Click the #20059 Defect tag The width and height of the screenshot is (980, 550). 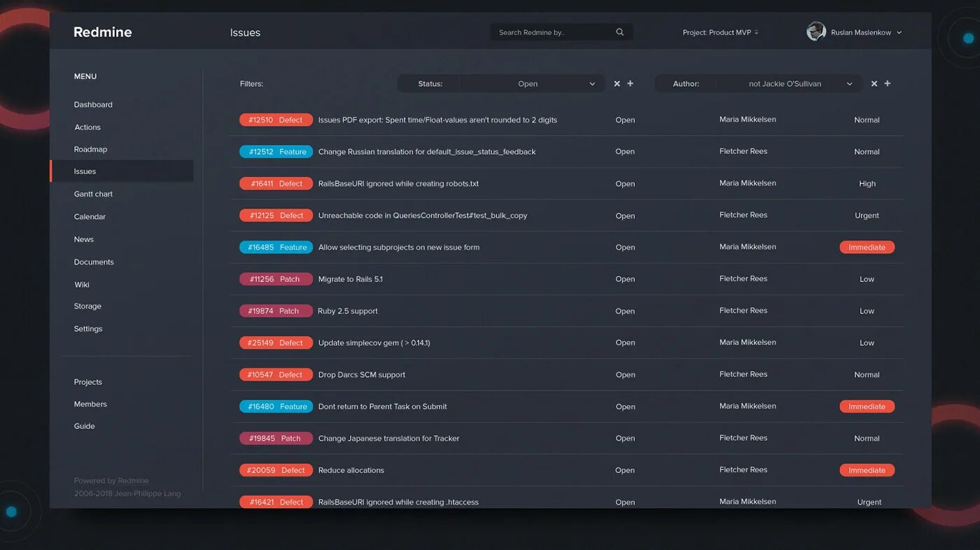coord(276,470)
